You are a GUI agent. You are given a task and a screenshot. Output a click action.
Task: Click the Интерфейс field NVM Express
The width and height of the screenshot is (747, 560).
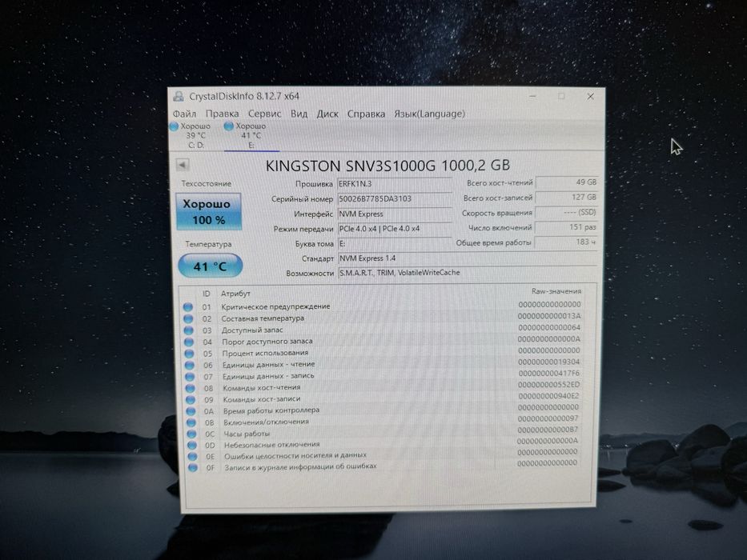395,214
